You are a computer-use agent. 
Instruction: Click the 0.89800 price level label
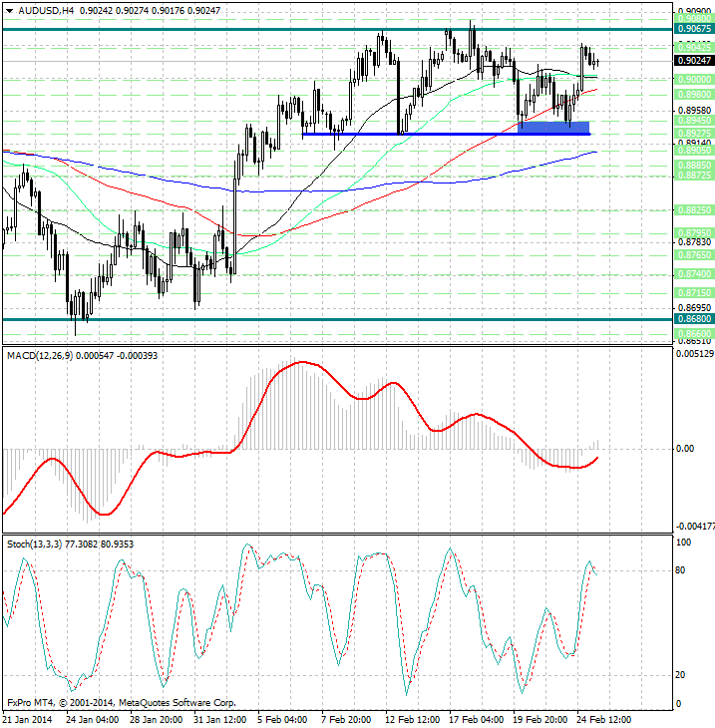(694, 95)
